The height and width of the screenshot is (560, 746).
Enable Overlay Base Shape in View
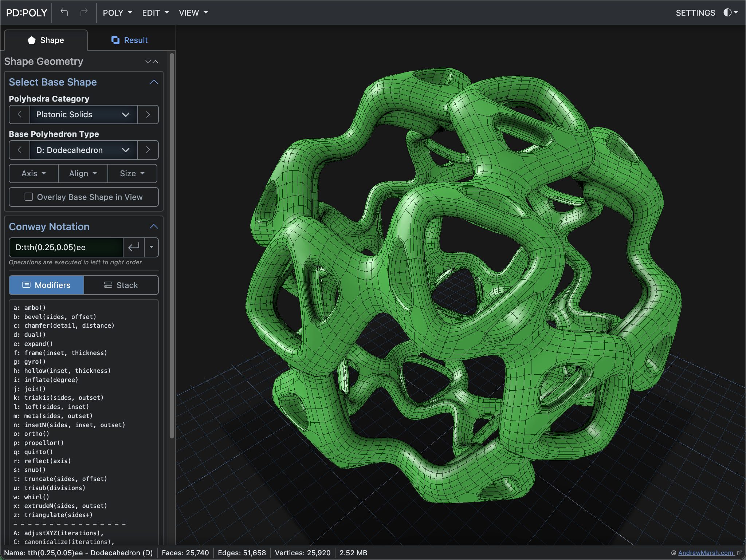(x=29, y=197)
